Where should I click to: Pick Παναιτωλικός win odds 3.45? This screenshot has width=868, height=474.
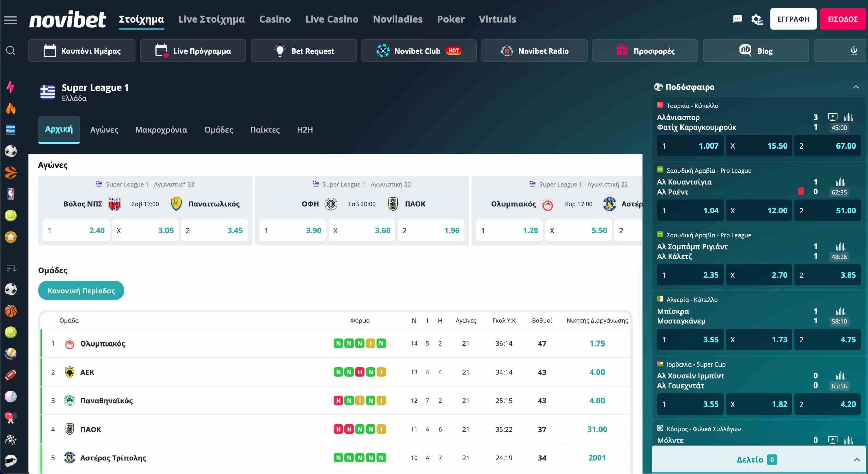click(214, 230)
